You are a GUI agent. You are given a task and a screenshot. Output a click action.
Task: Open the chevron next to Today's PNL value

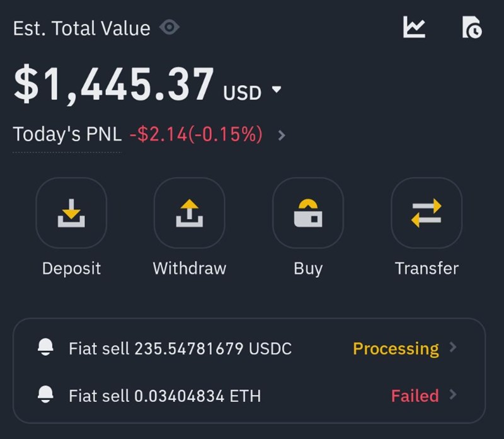coord(282,135)
